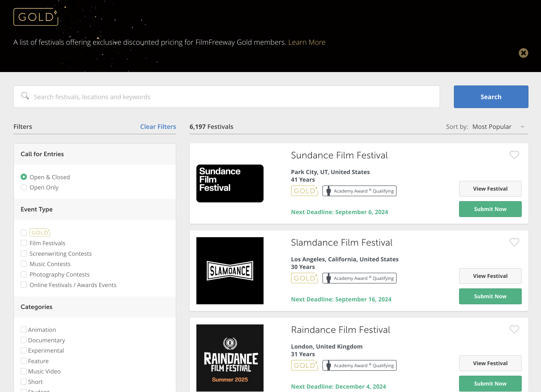Click the GOLD logo in banner

[36, 17]
